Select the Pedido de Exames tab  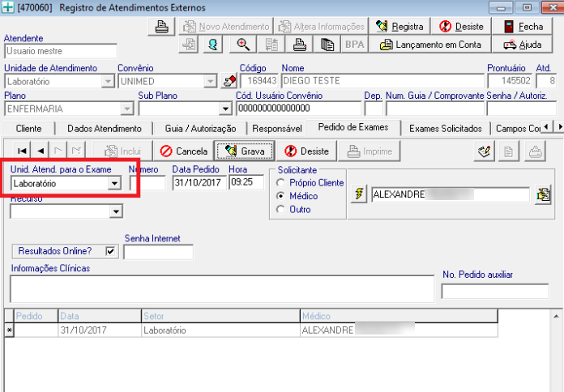[353, 127]
